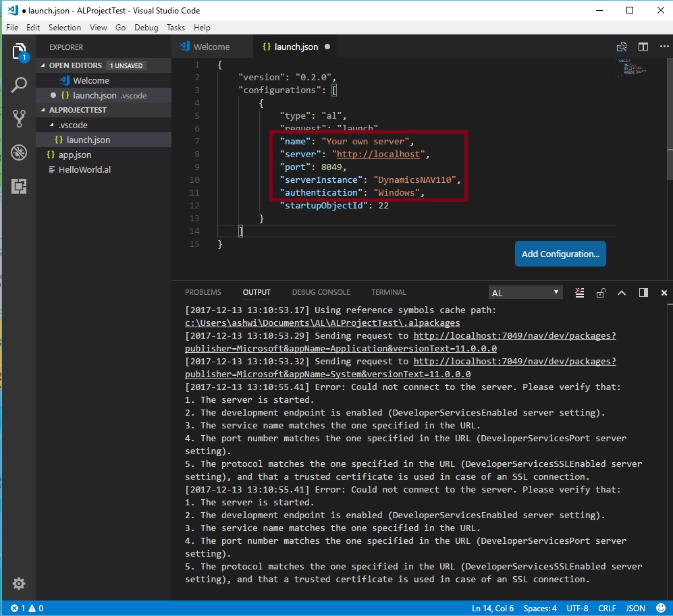Open the Source Control view
Screen dimensions: 673x616
19,119
